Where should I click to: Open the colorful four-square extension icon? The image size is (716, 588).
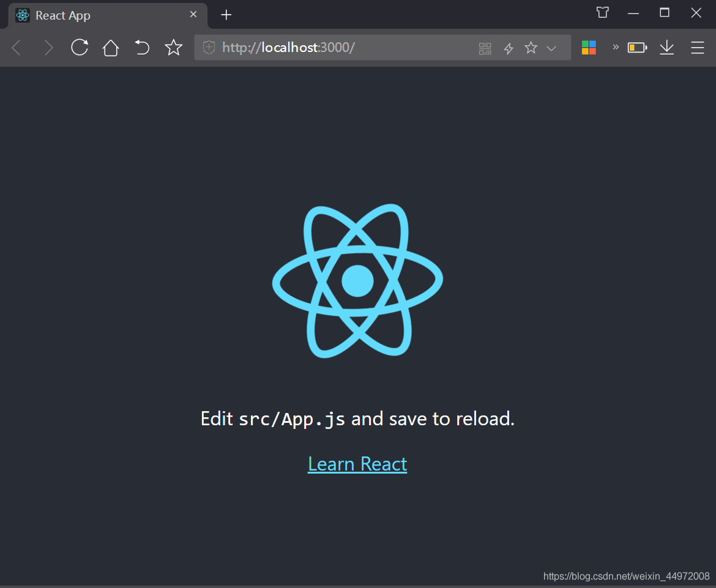tap(589, 48)
